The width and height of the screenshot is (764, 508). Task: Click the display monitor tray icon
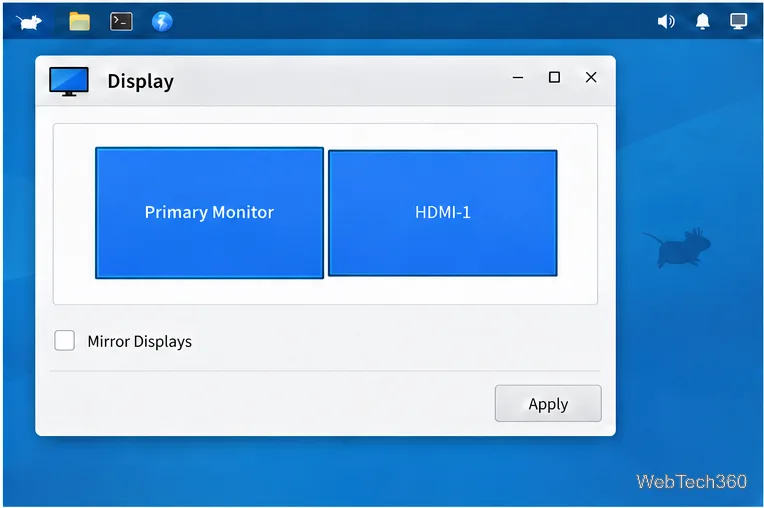(x=738, y=21)
